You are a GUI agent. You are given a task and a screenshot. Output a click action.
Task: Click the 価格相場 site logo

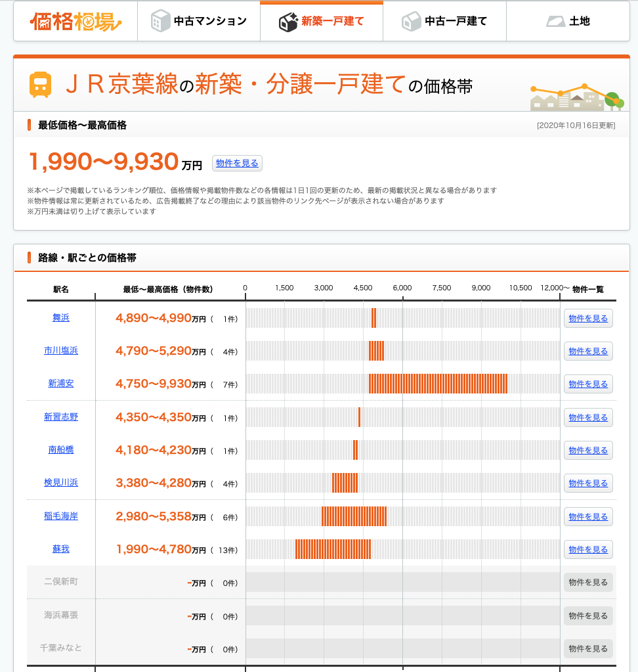point(75,22)
